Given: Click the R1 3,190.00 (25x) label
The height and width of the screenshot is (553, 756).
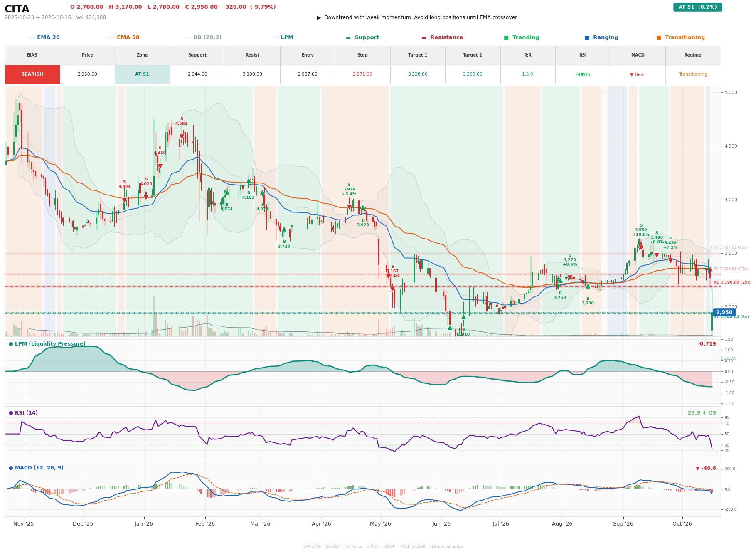Looking at the screenshot, I should click(732, 282).
